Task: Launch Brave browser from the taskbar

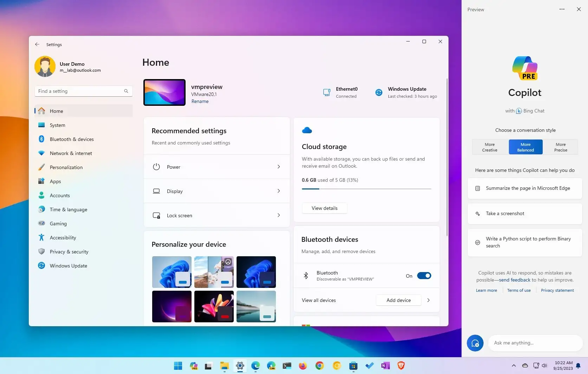Action: click(x=401, y=366)
